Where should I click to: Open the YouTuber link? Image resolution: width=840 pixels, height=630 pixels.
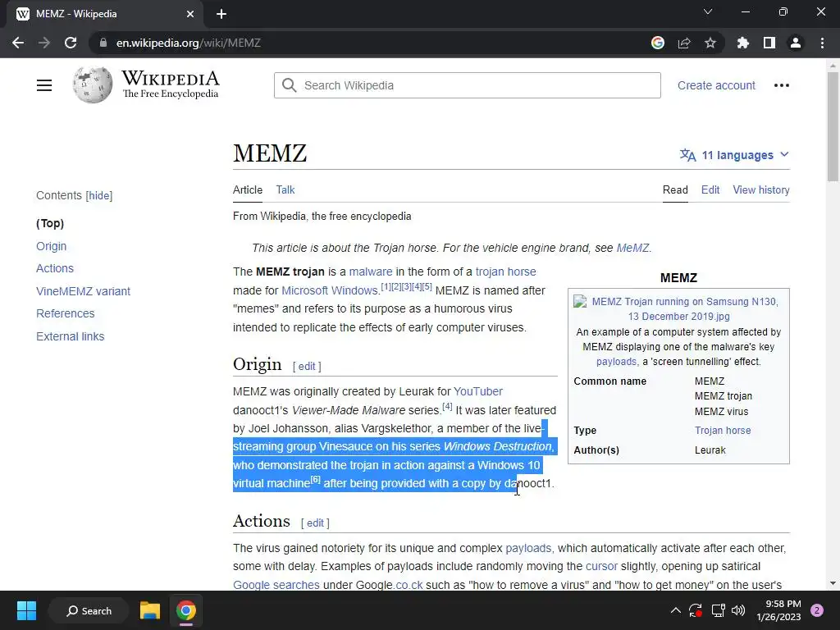coord(478,391)
